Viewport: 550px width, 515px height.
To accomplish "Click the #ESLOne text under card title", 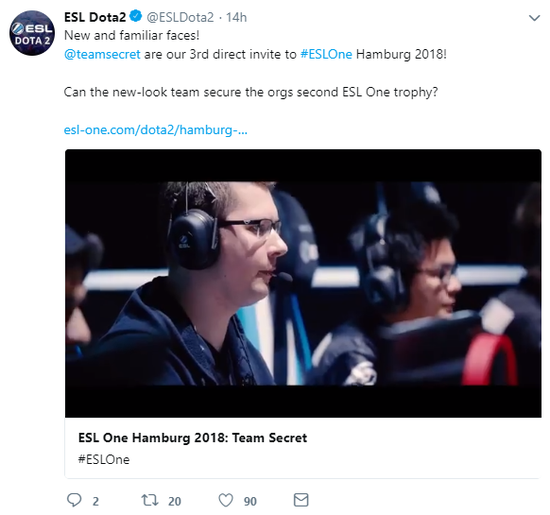I will [104, 460].
